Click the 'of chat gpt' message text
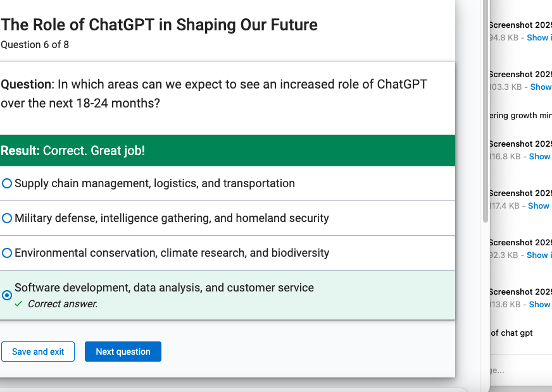This screenshot has width=552, height=392. click(x=511, y=333)
